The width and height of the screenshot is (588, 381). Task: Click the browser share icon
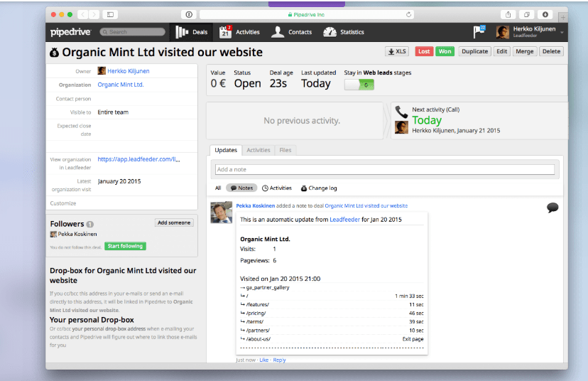[508, 15]
